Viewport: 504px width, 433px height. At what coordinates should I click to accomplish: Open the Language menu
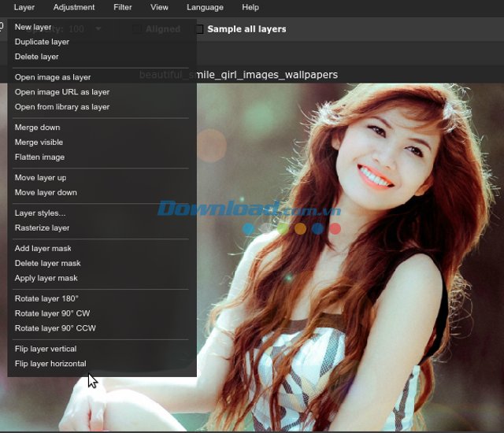205,7
